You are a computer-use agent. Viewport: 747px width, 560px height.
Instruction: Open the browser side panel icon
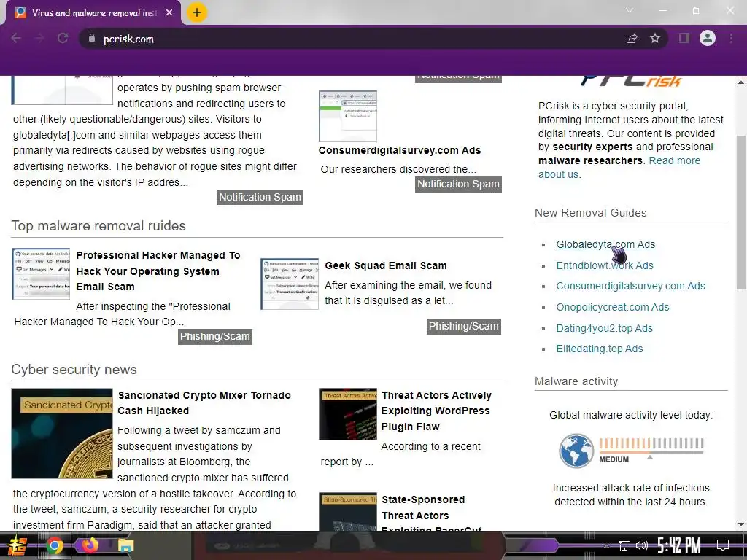[x=684, y=39]
